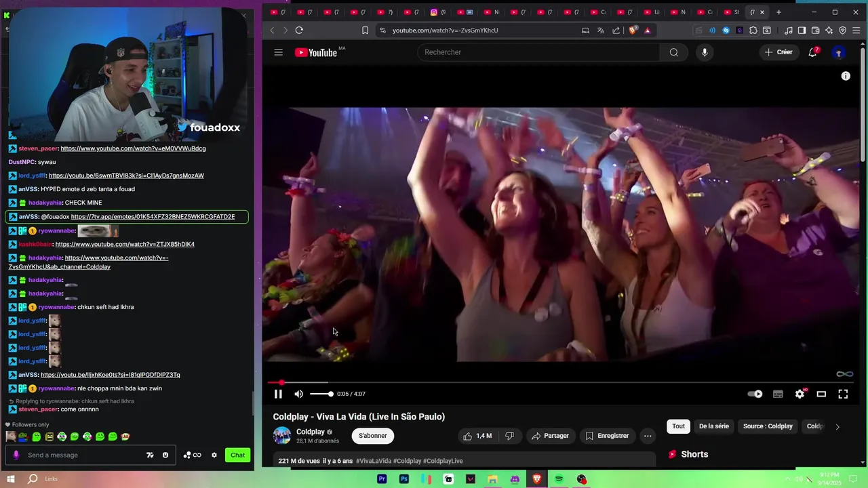Screen dimensions: 868x488
Task: Select the Source : Coldplay chip
Action: [768, 426]
